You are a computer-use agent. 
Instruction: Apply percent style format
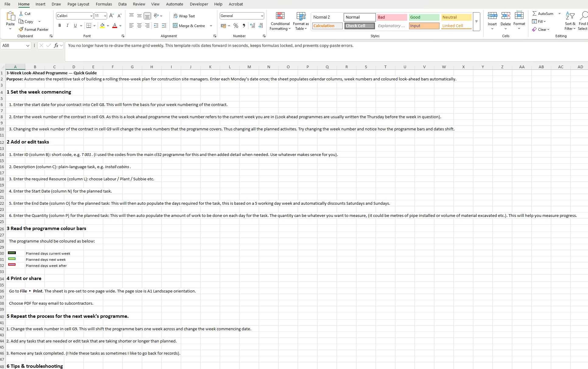(236, 26)
